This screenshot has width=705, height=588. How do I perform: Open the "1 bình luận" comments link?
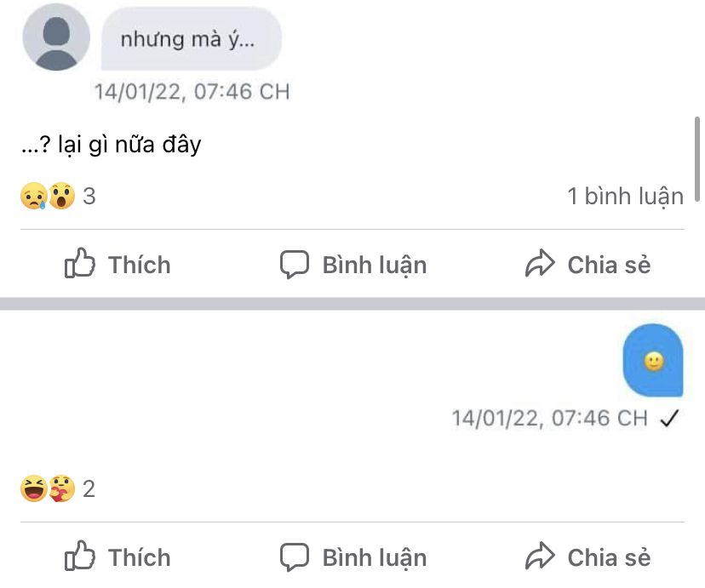coord(625,197)
